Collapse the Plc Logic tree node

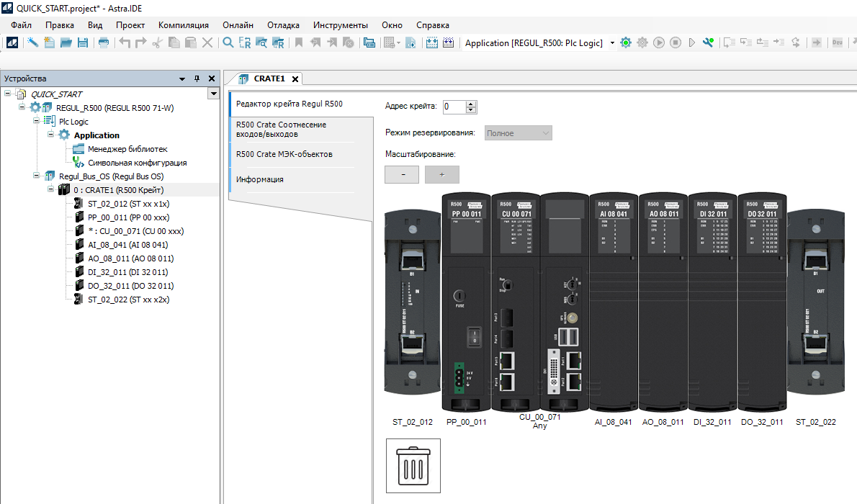37,122
